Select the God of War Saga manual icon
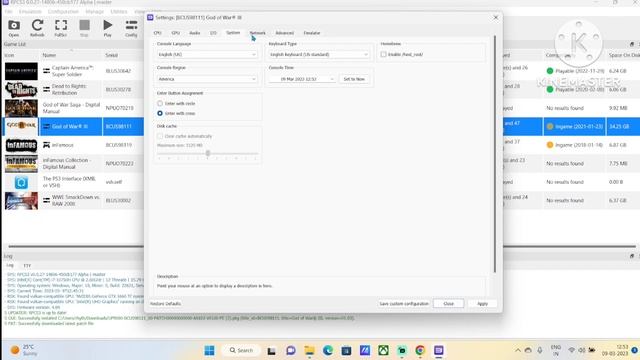 tap(21, 108)
